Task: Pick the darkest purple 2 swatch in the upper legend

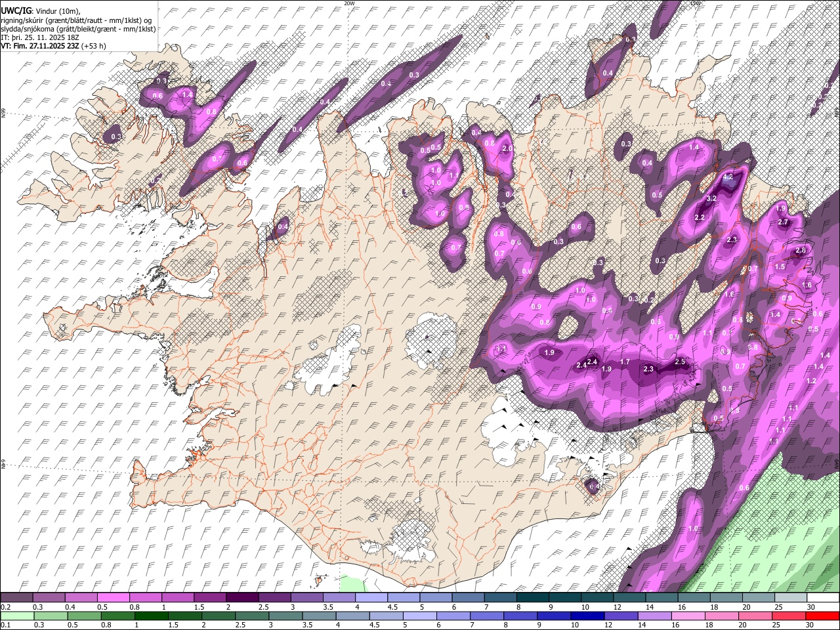Action: pos(242,597)
